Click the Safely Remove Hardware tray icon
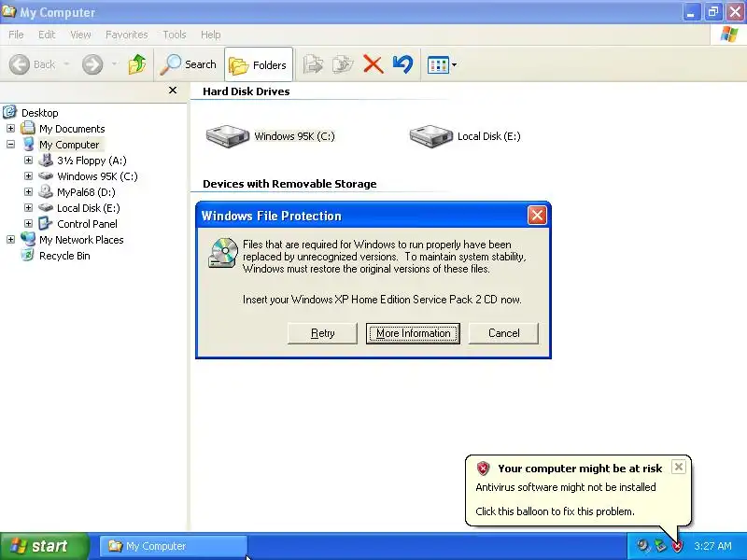The height and width of the screenshot is (560, 747). pyautogui.click(x=660, y=546)
